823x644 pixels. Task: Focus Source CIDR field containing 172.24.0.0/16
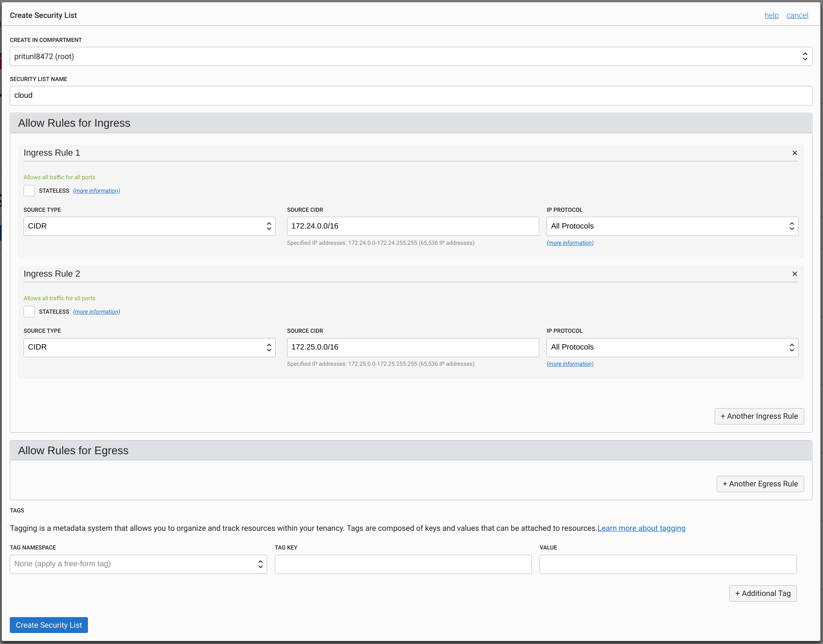tap(413, 226)
